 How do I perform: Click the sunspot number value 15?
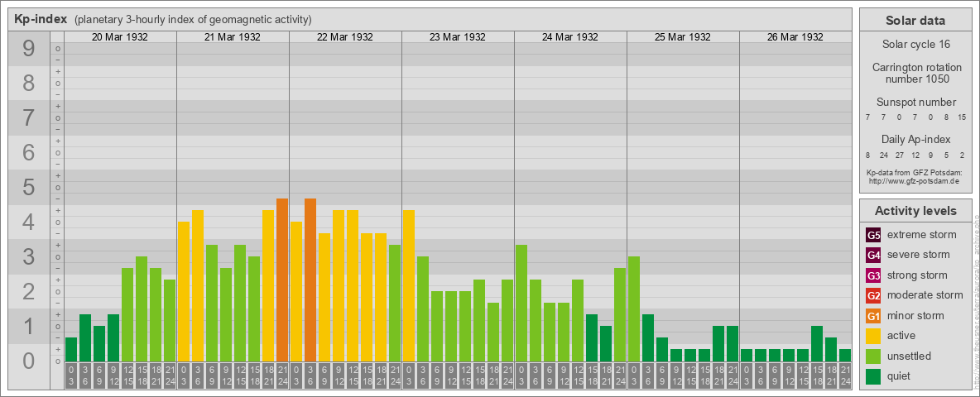pos(962,117)
